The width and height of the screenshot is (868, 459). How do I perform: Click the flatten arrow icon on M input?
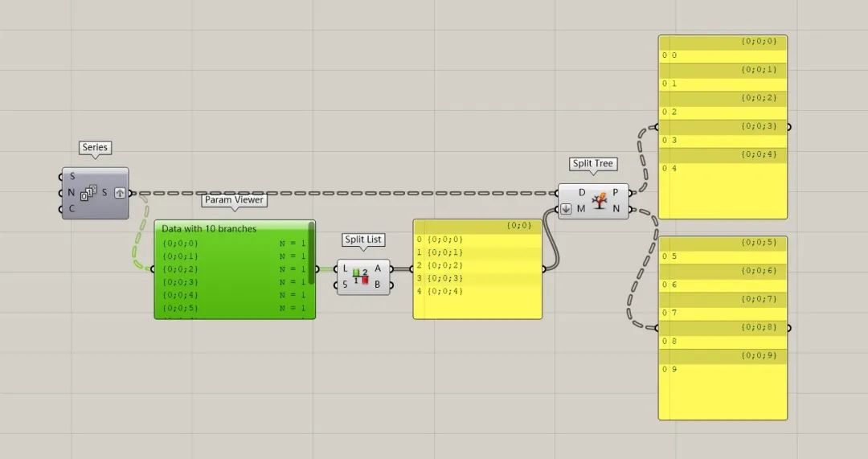click(566, 209)
